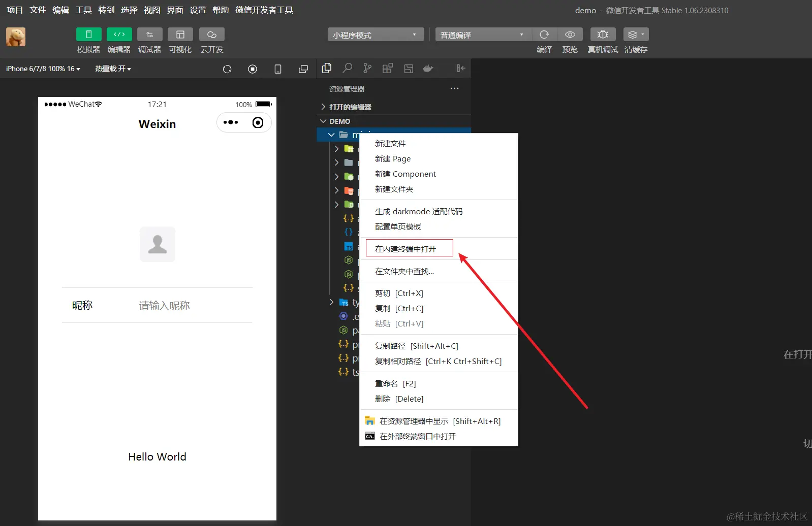Choose 复制 [Ctrl+C] from the context menu
812x526 pixels.
(x=439, y=309)
